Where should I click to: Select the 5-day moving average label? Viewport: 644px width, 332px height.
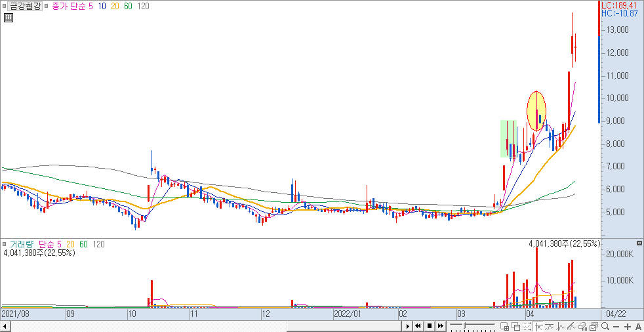91,6
